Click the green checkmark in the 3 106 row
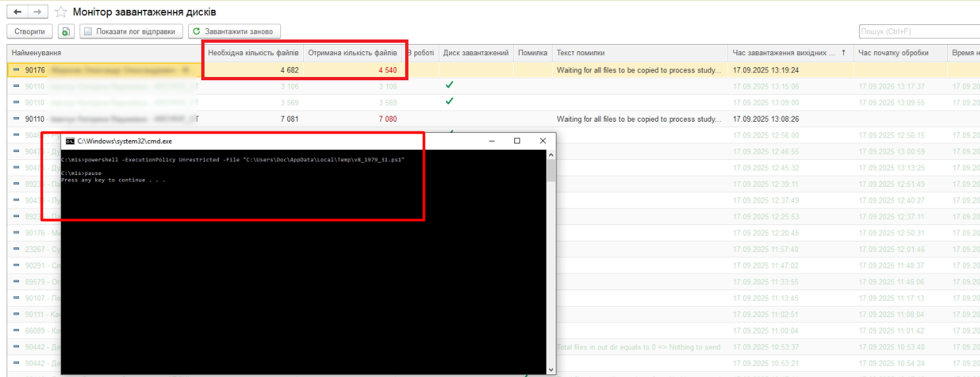This screenshot has height=377, width=980. click(449, 86)
